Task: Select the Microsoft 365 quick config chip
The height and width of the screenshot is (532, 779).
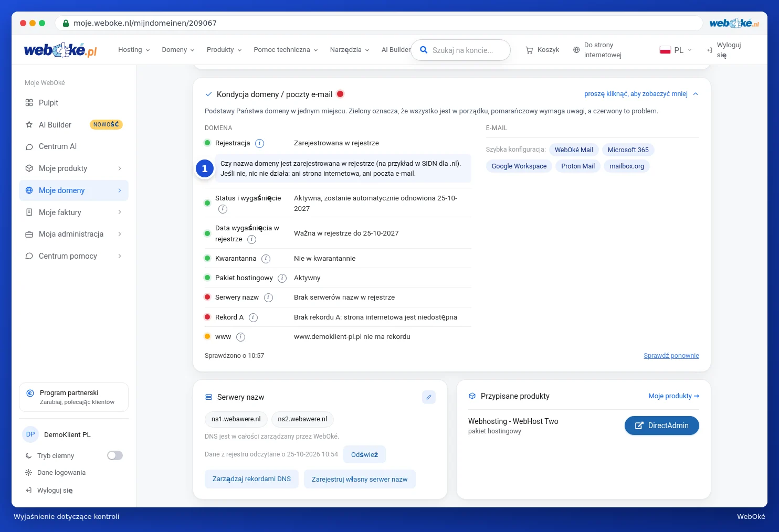Action: (628, 150)
